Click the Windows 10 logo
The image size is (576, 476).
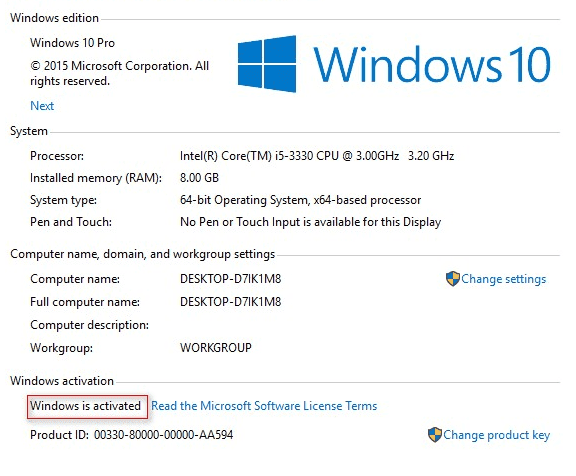pos(394,64)
